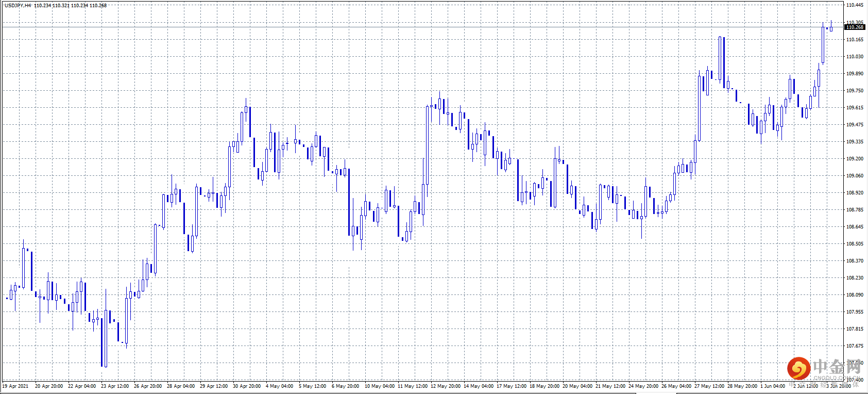Click the black 110.268 current price tag

[855, 27]
